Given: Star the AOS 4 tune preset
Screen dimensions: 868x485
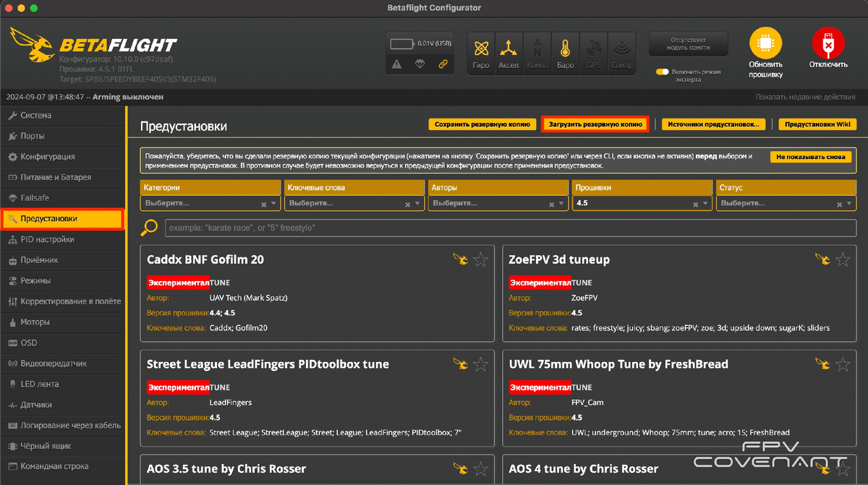Looking at the screenshot, I should 843,468.
